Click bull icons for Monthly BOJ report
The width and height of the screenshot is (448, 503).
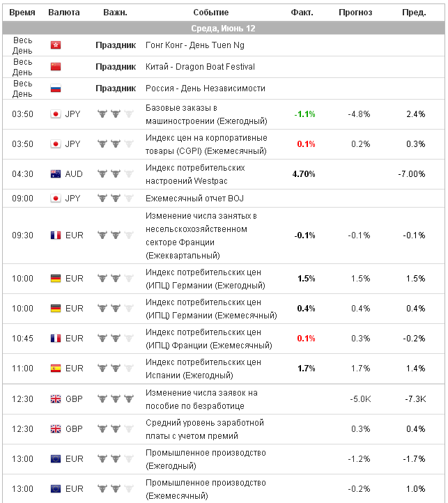[x=114, y=199]
